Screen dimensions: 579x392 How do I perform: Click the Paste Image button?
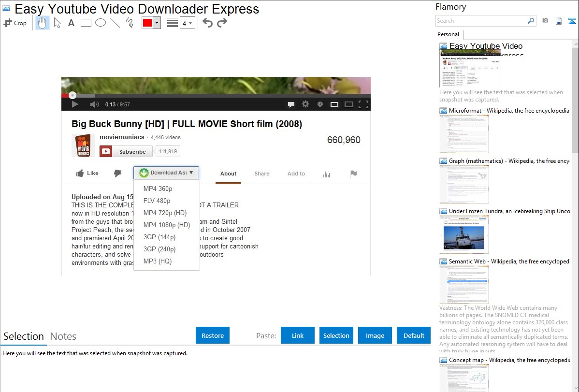[x=375, y=335]
